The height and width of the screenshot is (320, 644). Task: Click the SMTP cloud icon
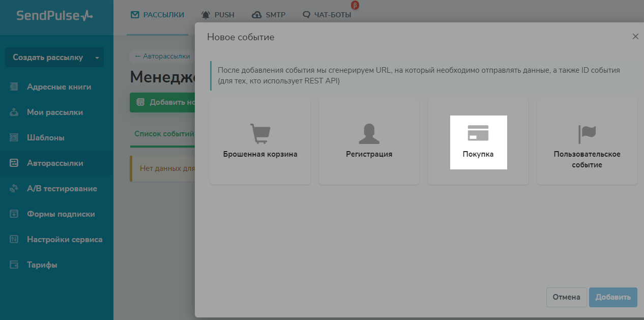pos(257,15)
